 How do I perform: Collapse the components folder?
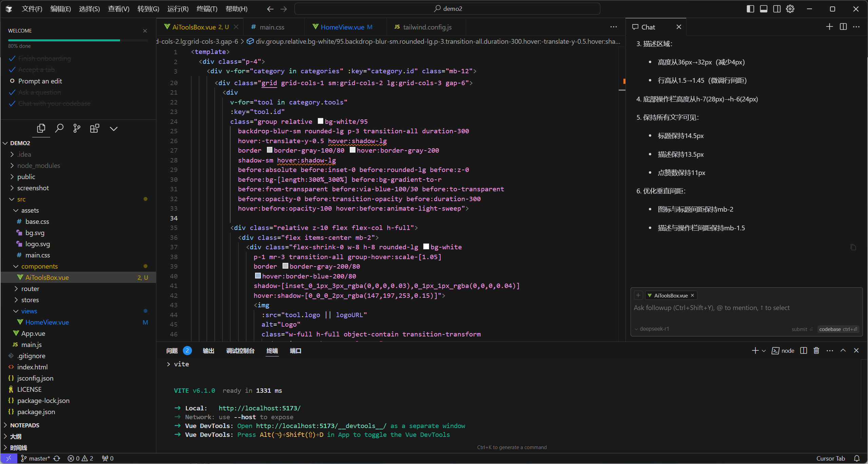coord(78,266)
